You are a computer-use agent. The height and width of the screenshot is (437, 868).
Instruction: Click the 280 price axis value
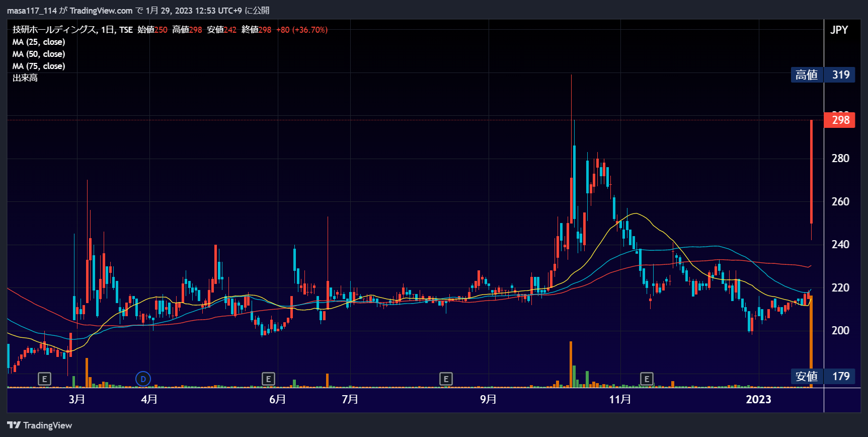(x=840, y=158)
